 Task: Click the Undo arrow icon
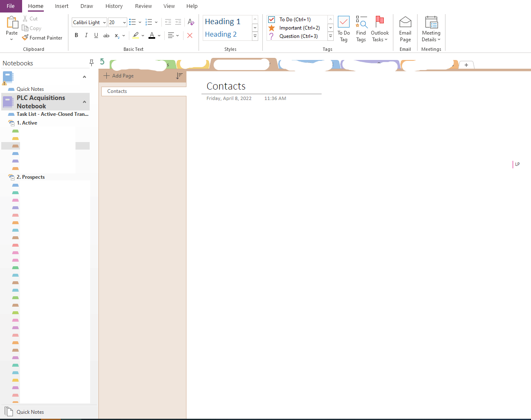point(102,61)
